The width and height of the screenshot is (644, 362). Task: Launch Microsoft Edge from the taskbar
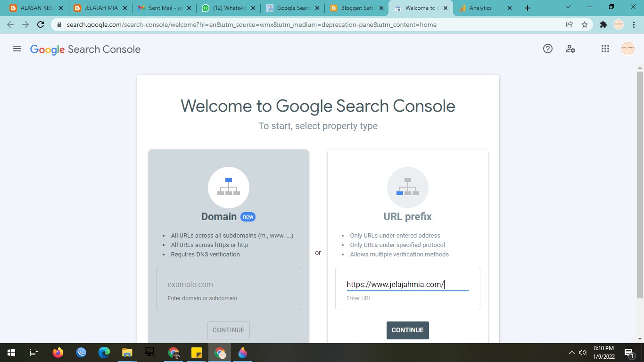pyautogui.click(x=104, y=353)
